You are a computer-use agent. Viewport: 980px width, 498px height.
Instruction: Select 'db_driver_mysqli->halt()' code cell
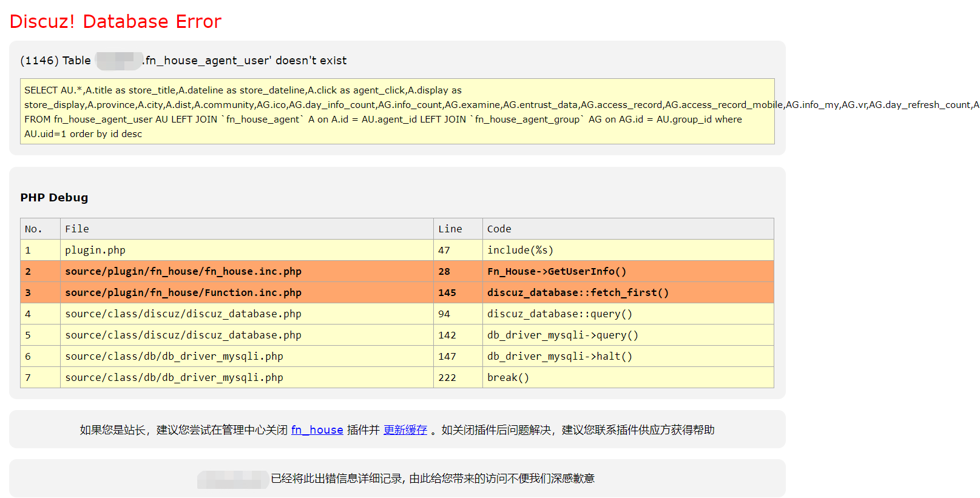628,356
